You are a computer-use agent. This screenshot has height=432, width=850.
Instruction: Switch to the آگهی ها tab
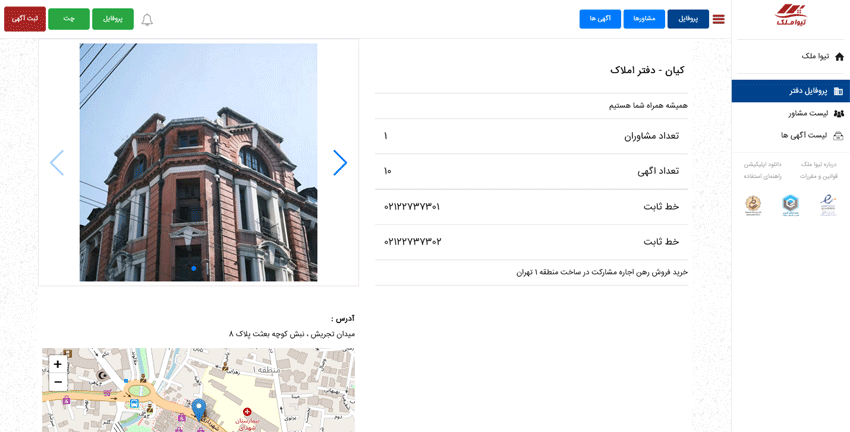600,18
